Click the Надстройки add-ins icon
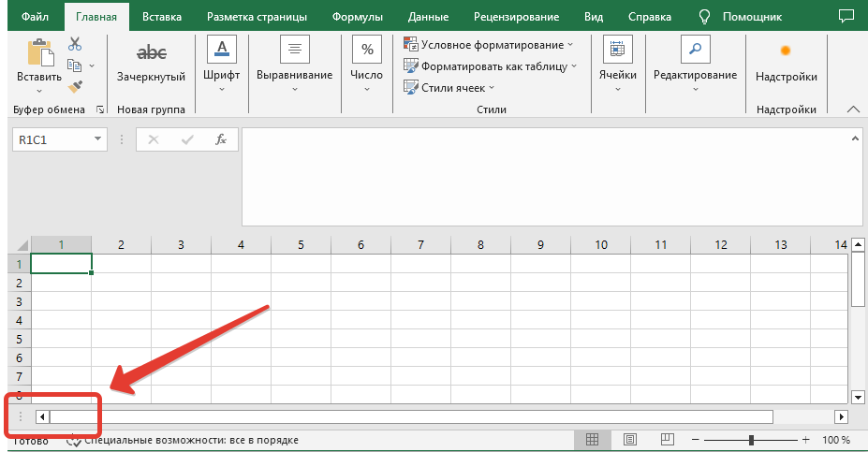 (785, 51)
